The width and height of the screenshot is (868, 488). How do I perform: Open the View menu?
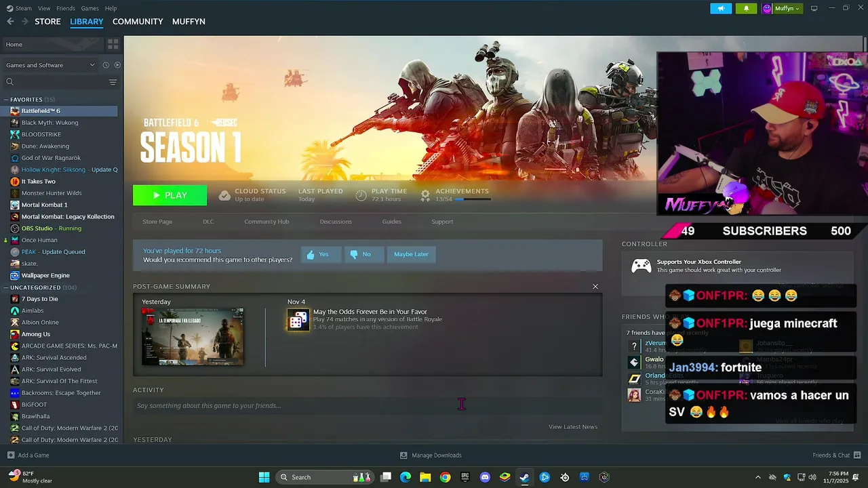(44, 8)
